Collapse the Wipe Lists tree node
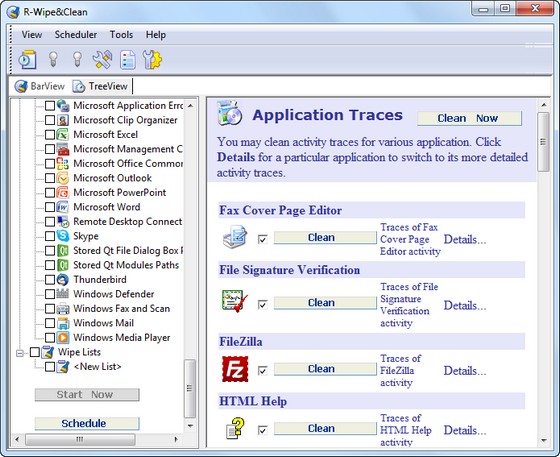 [x=20, y=353]
